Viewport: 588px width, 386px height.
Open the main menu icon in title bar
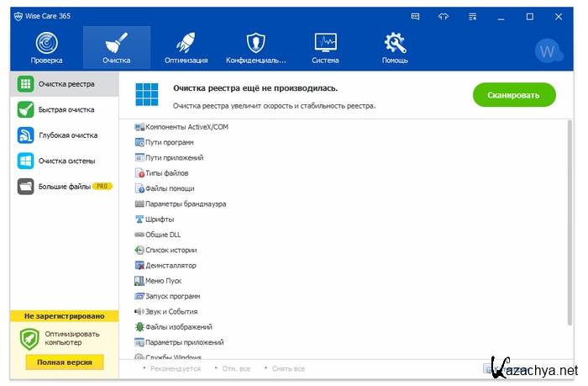coord(472,16)
